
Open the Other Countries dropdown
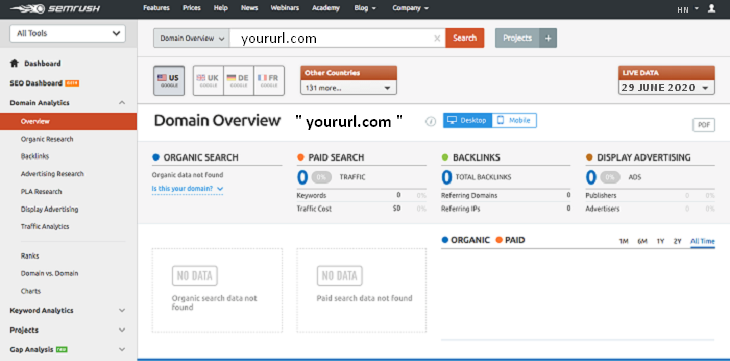point(348,87)
